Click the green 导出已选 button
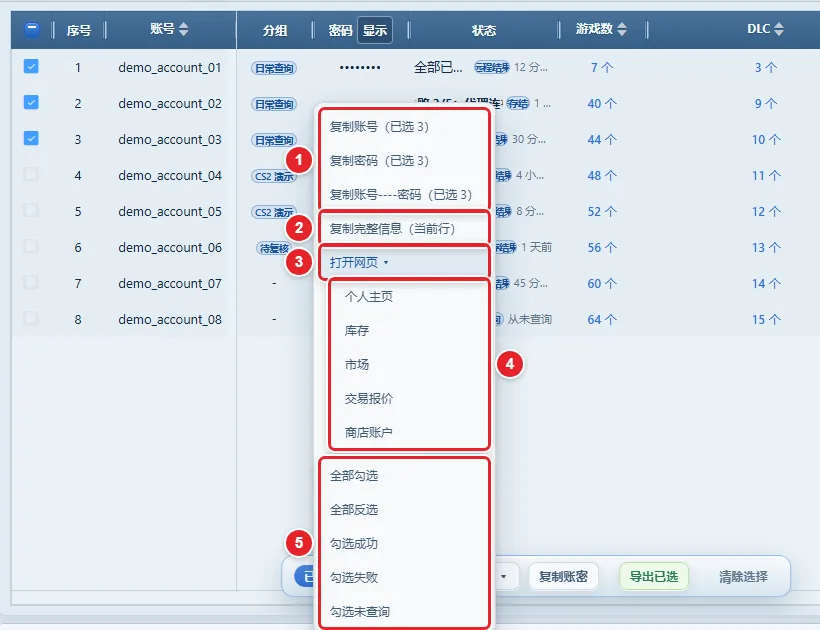This screenshot has height=630, width=820. pyautogui.click(x=654, y=577)
